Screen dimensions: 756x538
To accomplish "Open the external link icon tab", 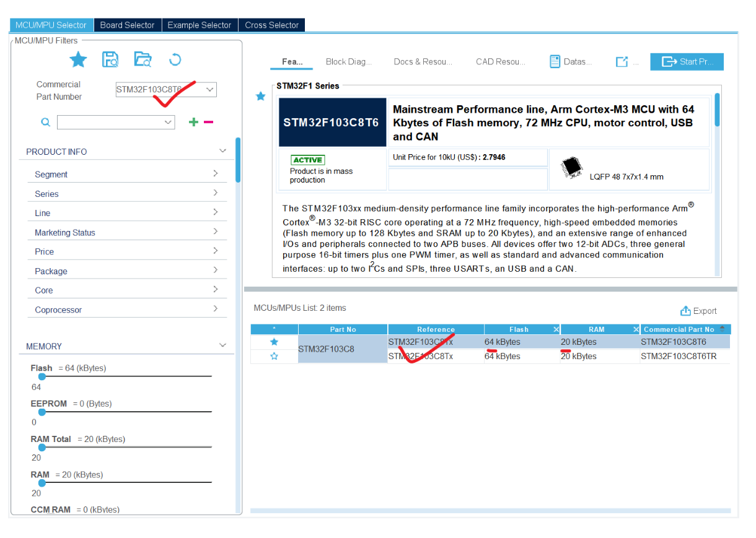I will click(622, 62).
